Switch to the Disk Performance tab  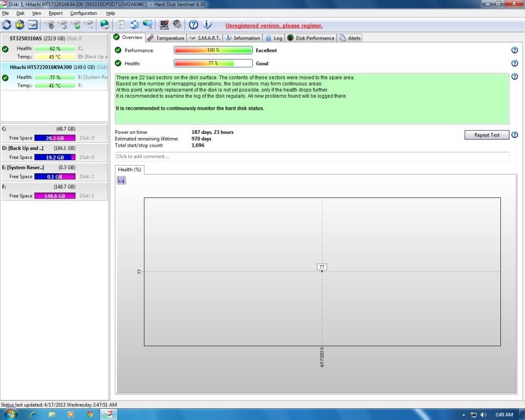pyautogui.click(x=311, y=38)
